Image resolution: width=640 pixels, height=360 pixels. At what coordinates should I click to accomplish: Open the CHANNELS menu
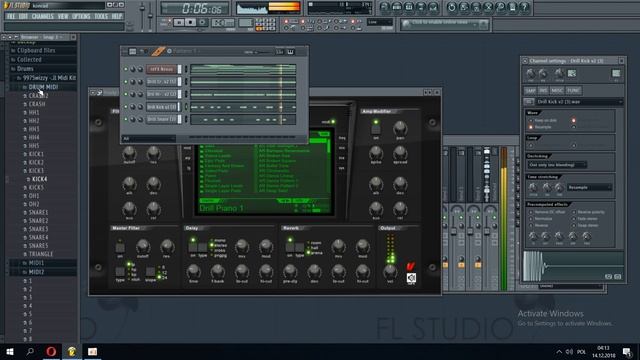coord(42,16)
